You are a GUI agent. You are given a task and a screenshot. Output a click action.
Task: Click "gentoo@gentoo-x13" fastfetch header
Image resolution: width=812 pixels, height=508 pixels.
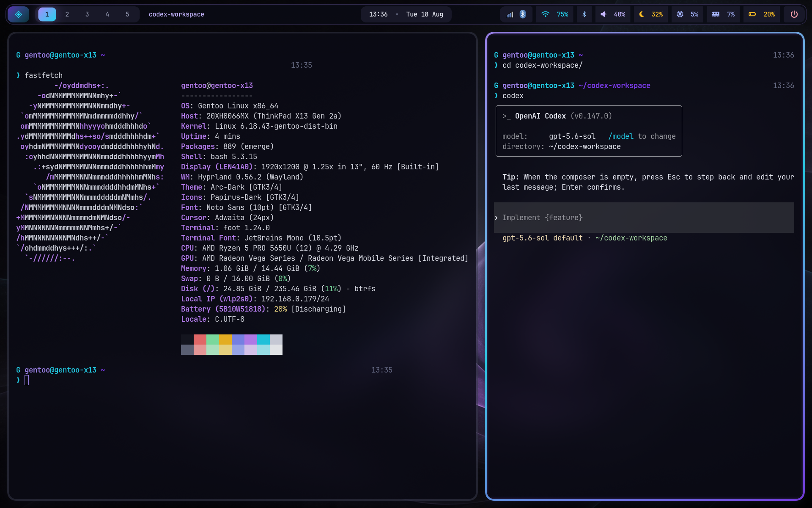pos(217,86)
